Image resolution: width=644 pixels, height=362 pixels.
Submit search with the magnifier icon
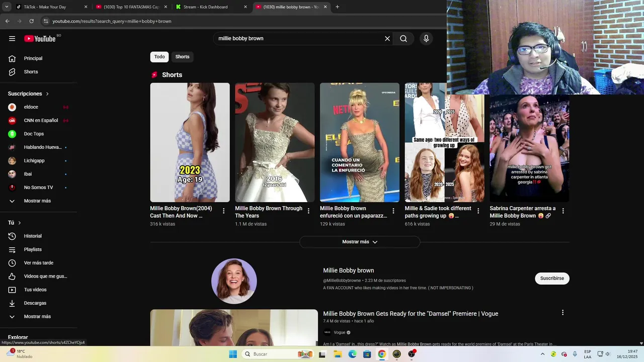(404, 39)
